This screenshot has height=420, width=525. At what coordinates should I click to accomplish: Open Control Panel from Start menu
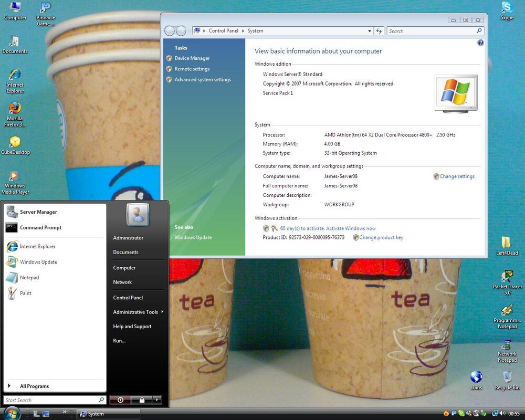(x=128, y=298)
